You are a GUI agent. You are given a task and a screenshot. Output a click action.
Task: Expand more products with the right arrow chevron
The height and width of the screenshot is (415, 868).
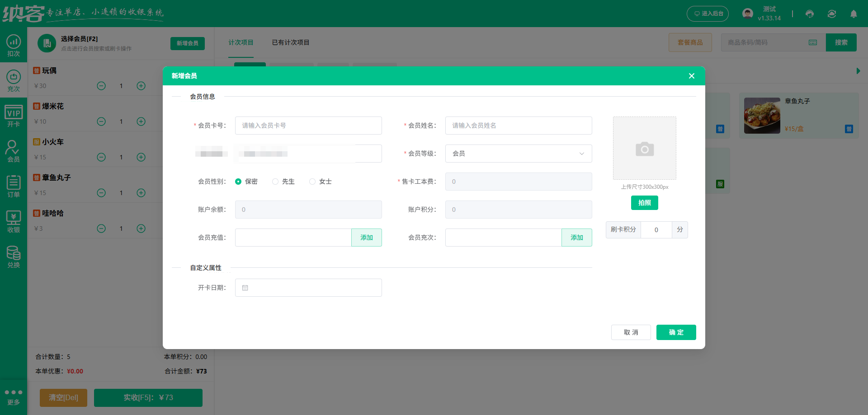pyautogui.click(x=859, y=71)
